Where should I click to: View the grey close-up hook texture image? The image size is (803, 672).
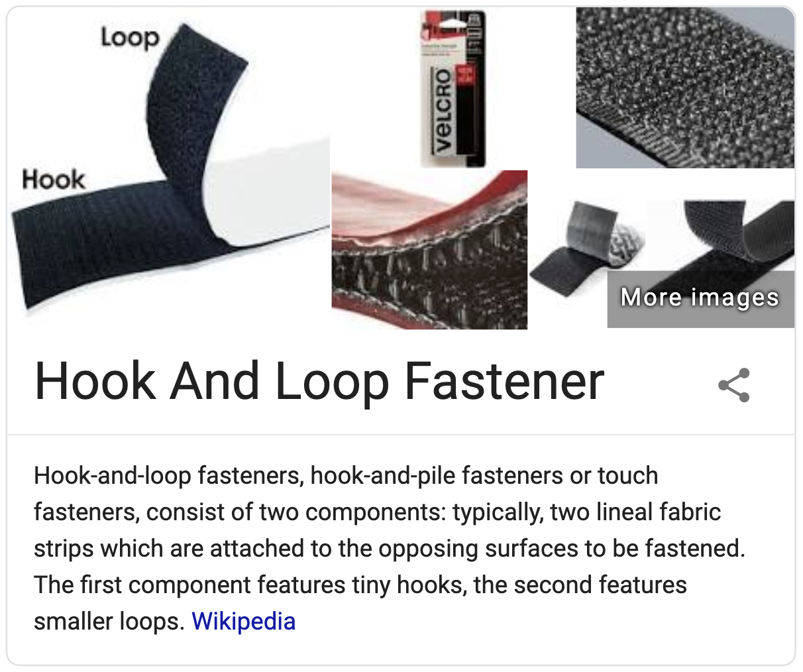(685, 88)
